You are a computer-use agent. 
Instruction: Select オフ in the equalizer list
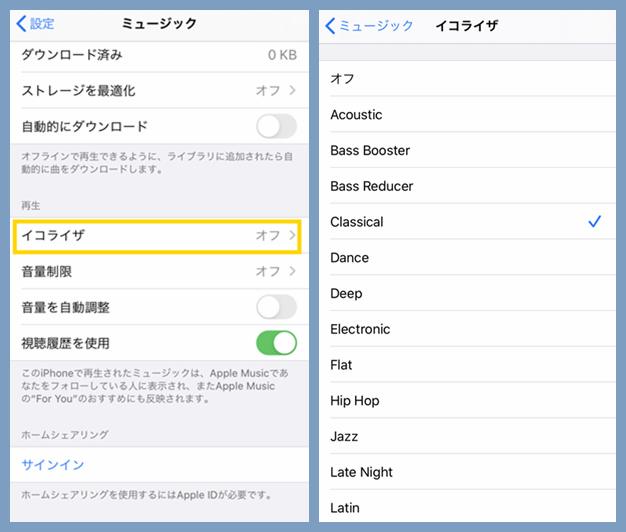[467, 79]
